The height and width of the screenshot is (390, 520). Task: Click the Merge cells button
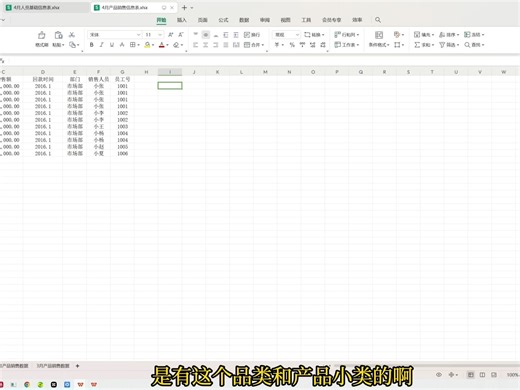point(254,45)
